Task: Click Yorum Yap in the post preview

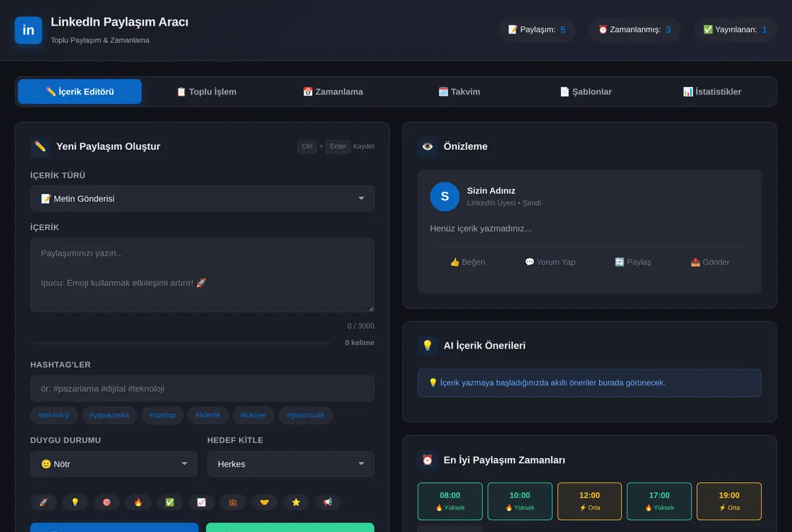Action: coord(550,262)
